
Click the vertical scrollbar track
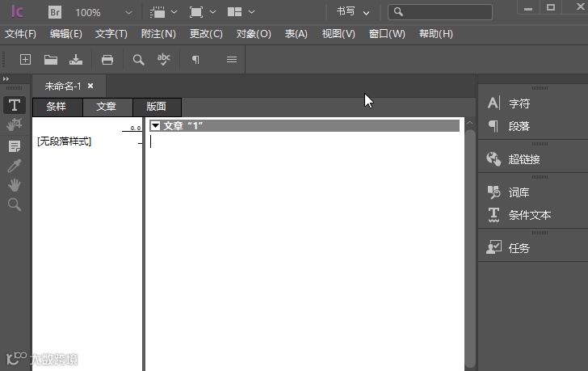(x=470, y=248)
